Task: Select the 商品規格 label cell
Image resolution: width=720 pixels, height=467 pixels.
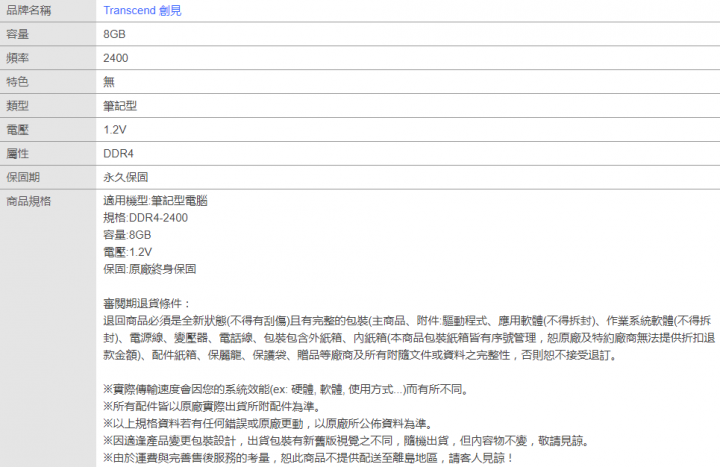Action: pyautogui.click(x=48, y=328)
